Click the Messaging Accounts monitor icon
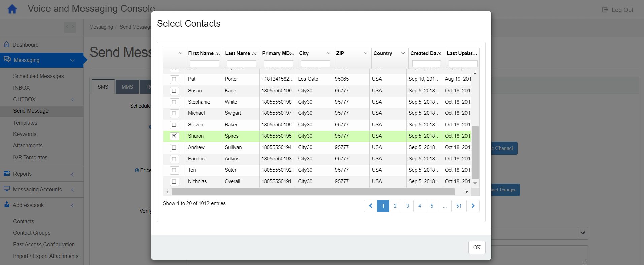The width and height of the screenshot is (644, 265). point(7,189)
